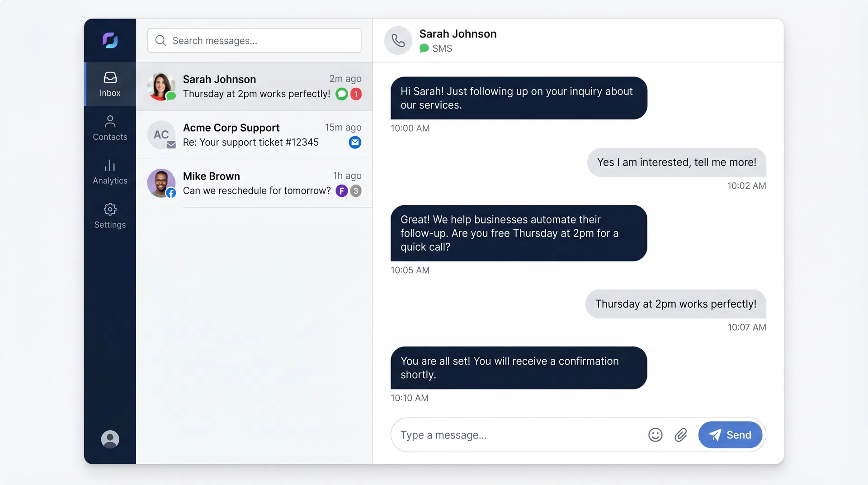Click the attachment paperclip icon
868x485 pixels.
[681, 435]
